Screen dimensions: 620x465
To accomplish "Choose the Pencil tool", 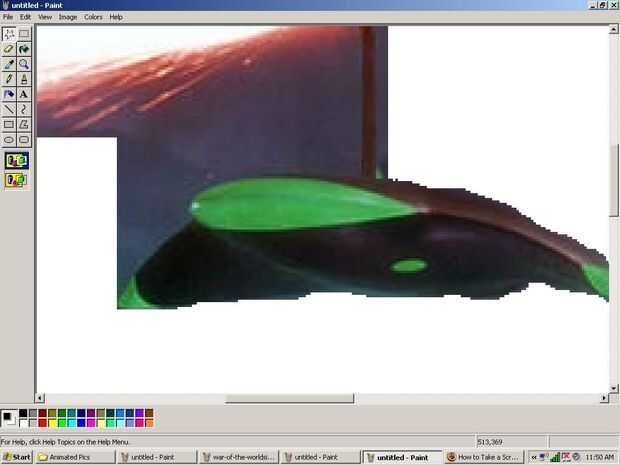I will pyautogui.click(x=9, y=79).
